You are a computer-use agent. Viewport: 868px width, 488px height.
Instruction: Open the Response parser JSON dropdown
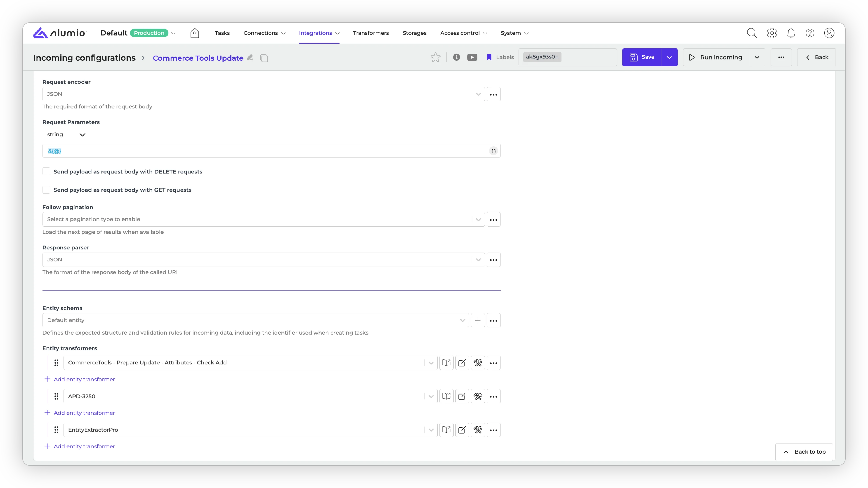tap(264, 260)
